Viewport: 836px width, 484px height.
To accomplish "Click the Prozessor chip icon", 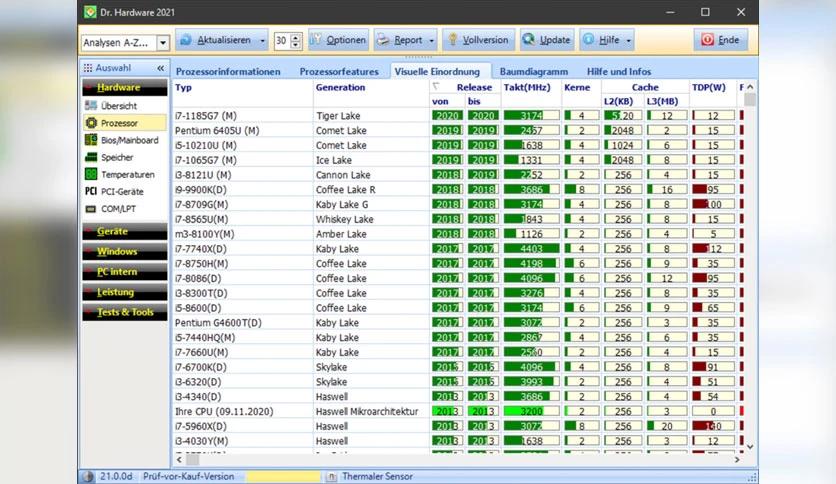I will pyautogui.click(x=91, y=123).
